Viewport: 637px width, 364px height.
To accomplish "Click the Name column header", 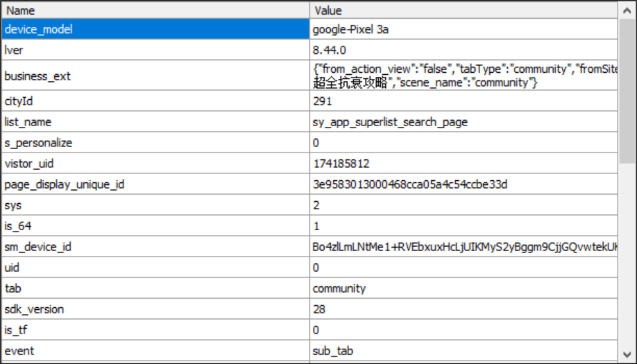I will click(155, 10).
